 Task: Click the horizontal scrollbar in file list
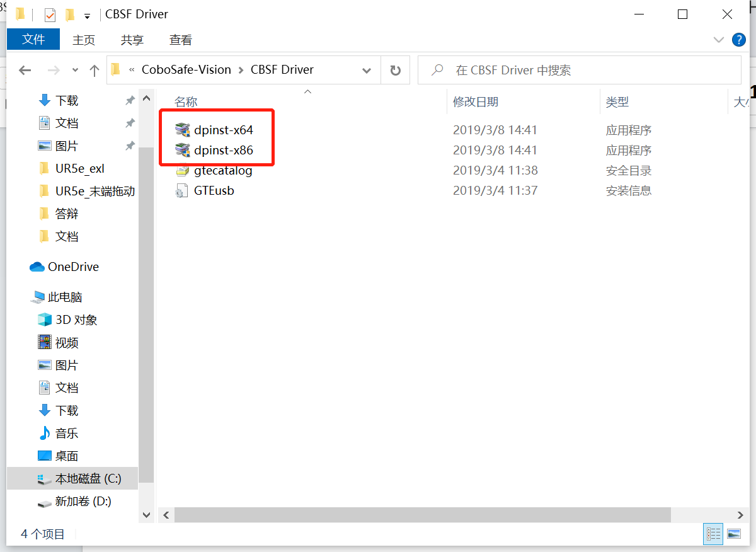(422, 515)
